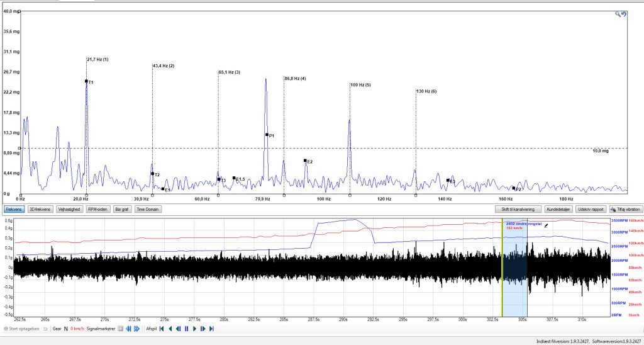The height and width of the screenshot is (345, 644).
Task: Jump to the previous signal marker
Action: (128, 329)
